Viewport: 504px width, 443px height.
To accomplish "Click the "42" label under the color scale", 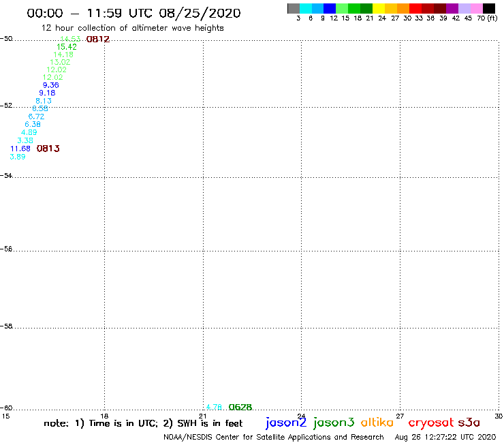I will point(456,18).
